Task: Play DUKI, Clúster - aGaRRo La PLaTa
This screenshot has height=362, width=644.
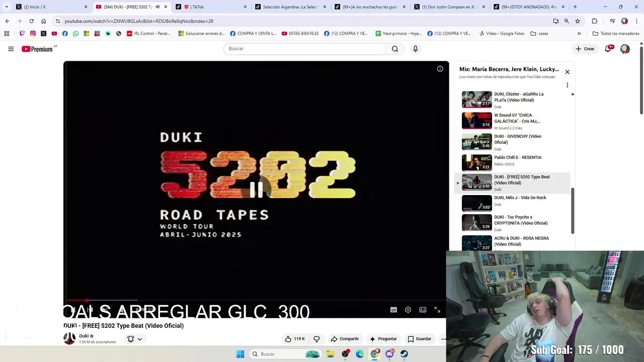Action: (x=515, y=100)
